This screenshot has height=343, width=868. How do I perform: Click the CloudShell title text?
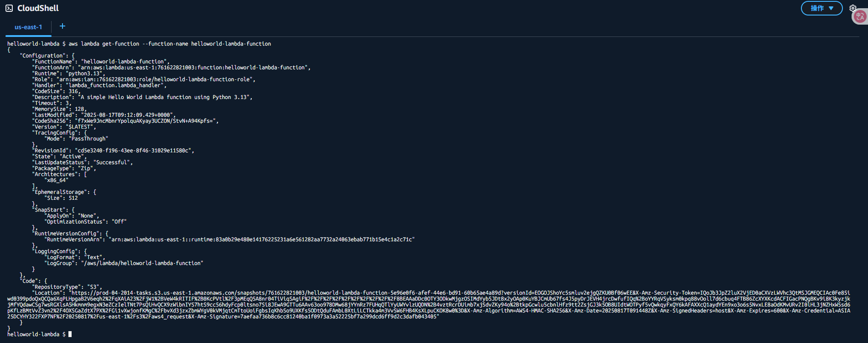(38, 8)
